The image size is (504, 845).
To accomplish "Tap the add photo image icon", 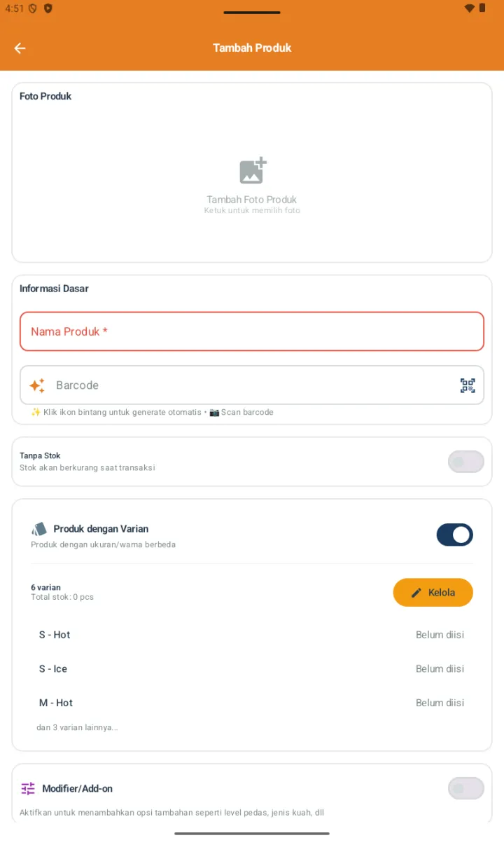I will [x=253, y=171].
